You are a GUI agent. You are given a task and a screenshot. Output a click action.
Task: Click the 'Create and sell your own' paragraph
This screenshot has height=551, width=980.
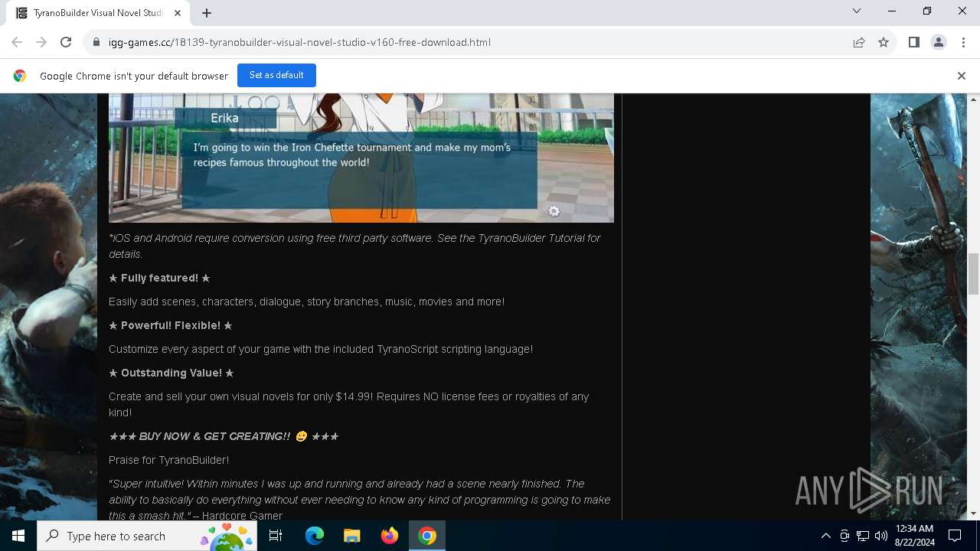(x=348, y=404)
